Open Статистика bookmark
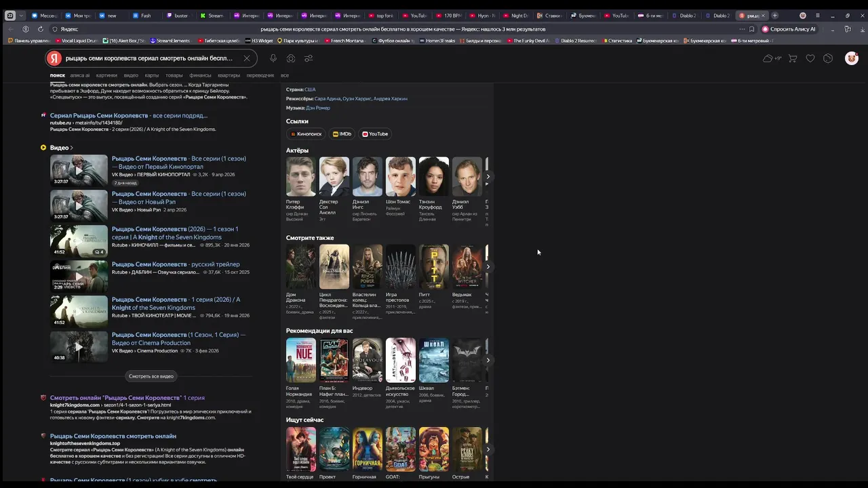 616,41
